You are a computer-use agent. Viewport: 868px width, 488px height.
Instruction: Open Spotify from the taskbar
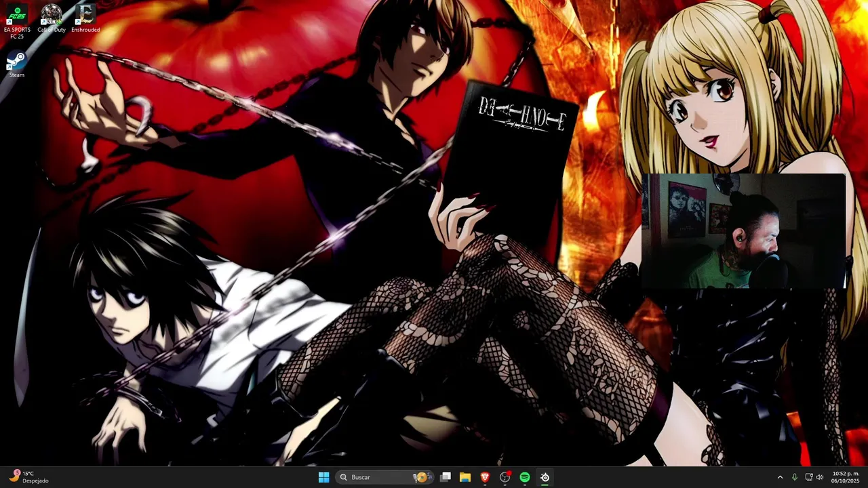pos(525,477)
